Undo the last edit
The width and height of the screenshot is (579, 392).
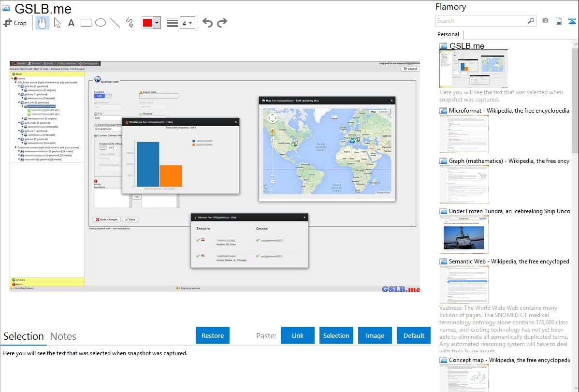pyautogui.click(x=207, y=23)
